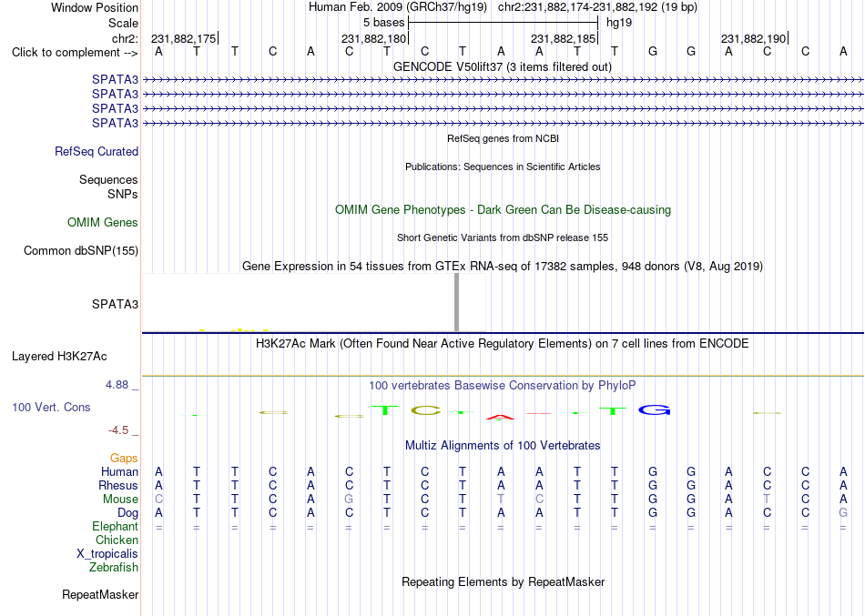Select the Mouse species row label

(120, 500)
